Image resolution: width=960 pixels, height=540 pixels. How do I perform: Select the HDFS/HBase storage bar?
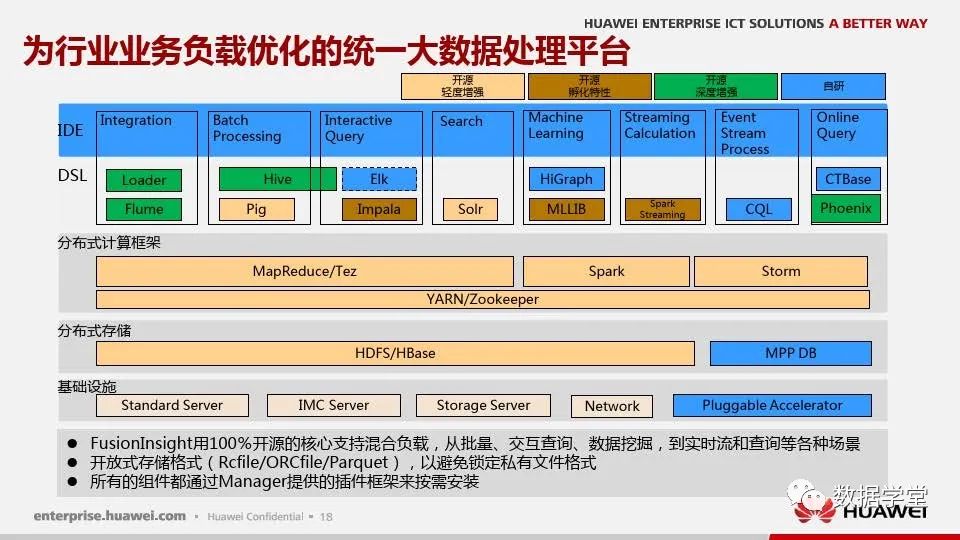396,353
